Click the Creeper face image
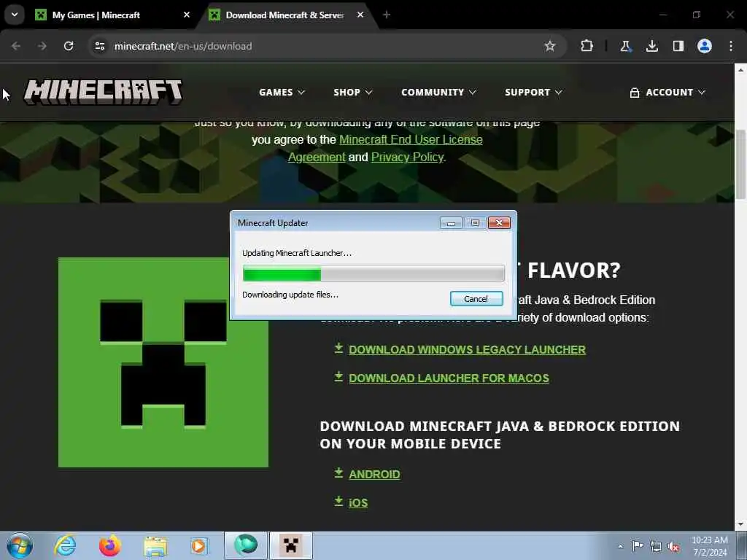Image resolution: width=747 pixels, height=560 pixels. [163, 362]
